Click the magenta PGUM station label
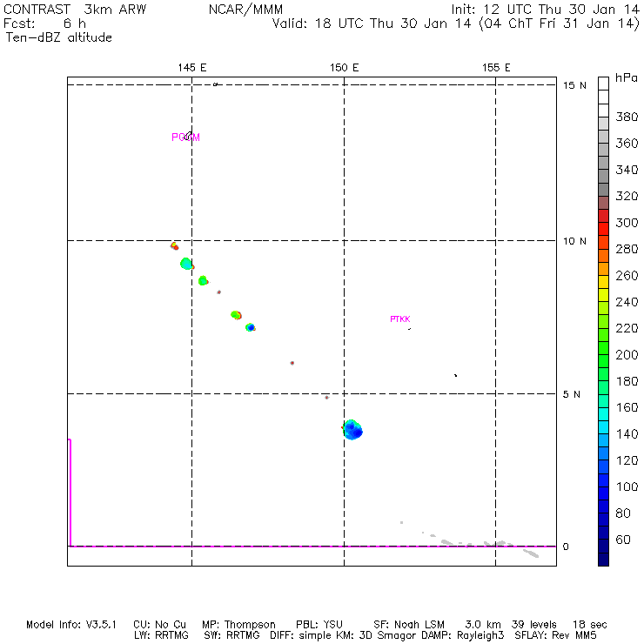Viewport: 644px width, 644px height. click(185, 138)
